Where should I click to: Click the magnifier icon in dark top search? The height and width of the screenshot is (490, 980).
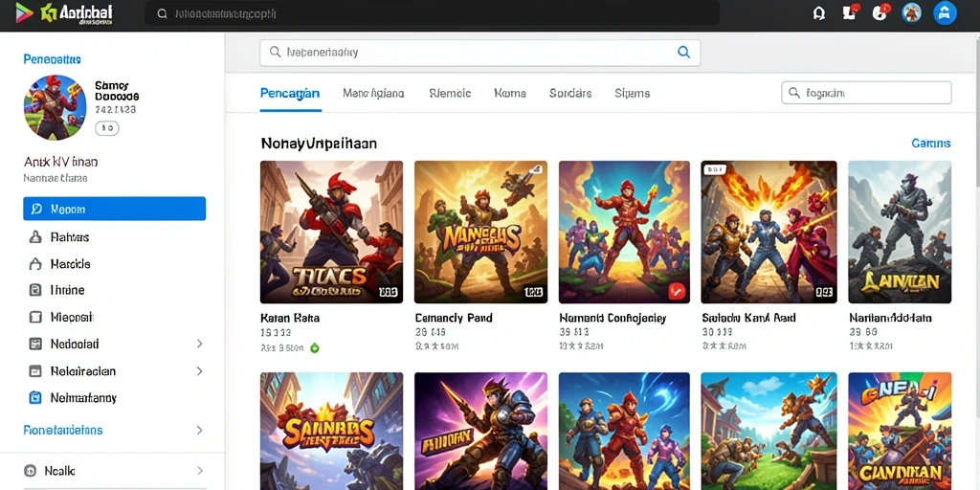point(163,13)
